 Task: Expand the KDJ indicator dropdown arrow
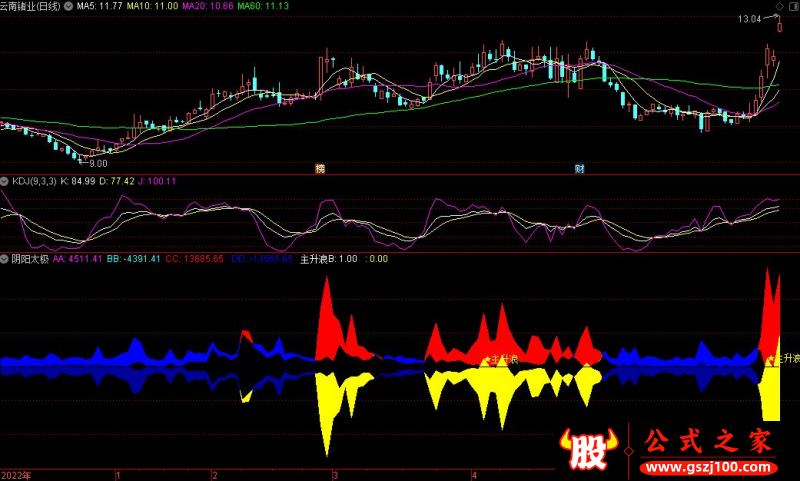coord(5,181)
